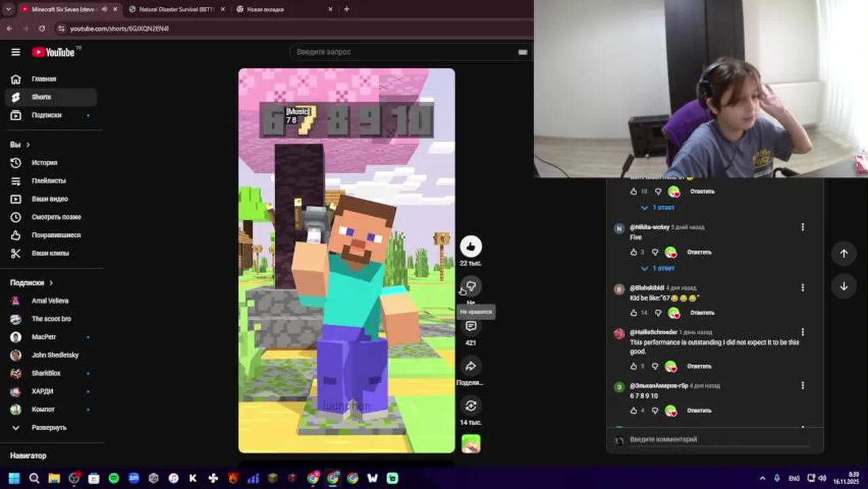
Task: Open the Windows Start menu
Action: pyautogui.click(x=14, y=478)
